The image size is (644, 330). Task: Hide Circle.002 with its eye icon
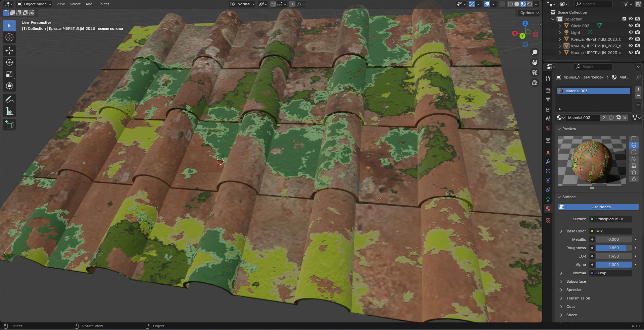(x=631, y=26)
